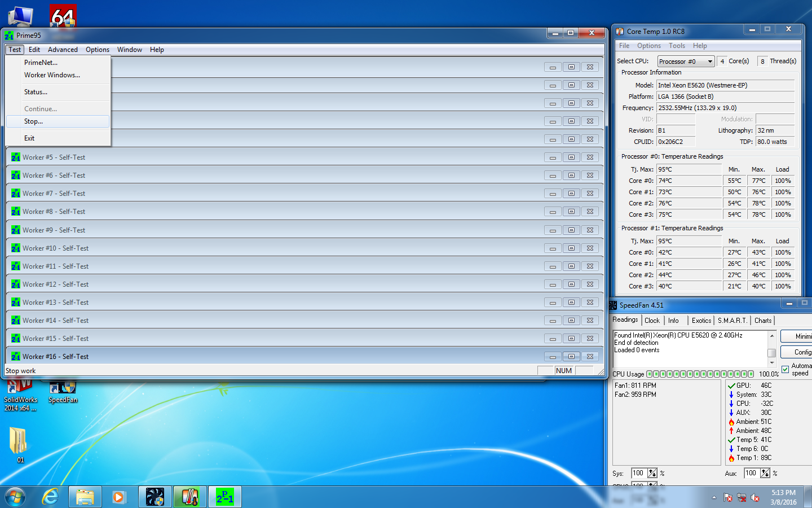Click the Worker #8 Self-Test window icon
The image size is (812, 508).
point(16,212)
